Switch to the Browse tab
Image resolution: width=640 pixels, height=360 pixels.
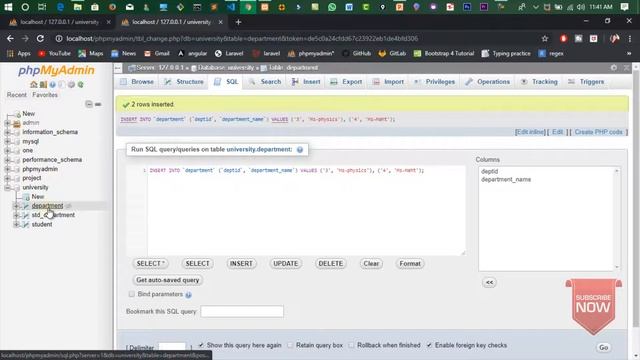tap(137, 82)
